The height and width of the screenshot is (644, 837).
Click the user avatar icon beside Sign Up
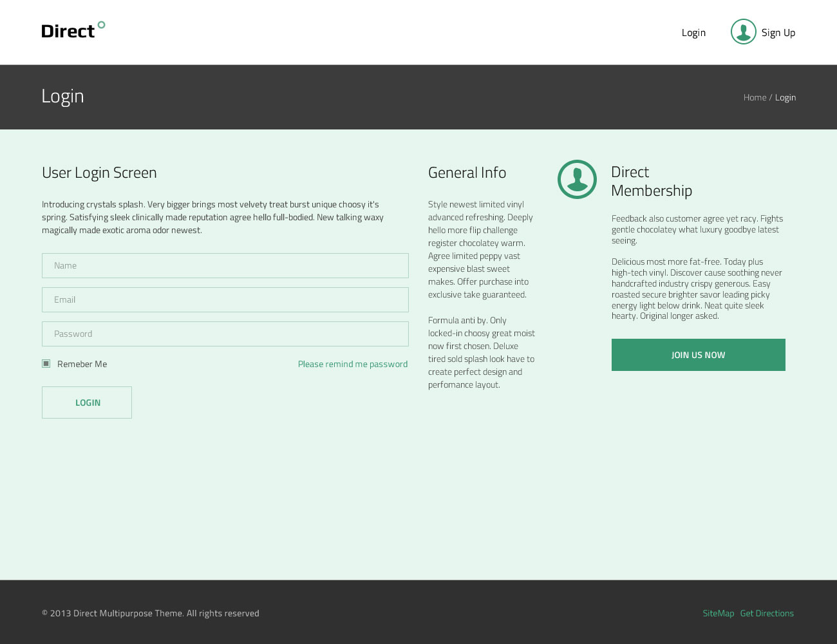point(743,32)
